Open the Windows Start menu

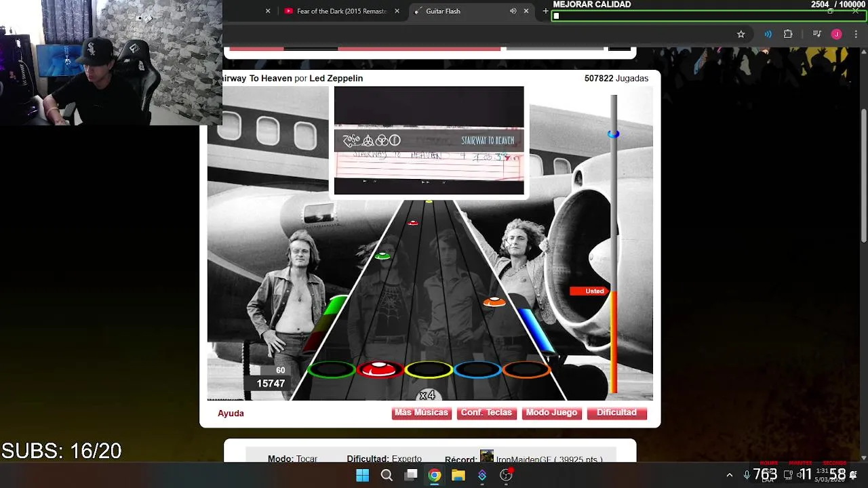362,475
